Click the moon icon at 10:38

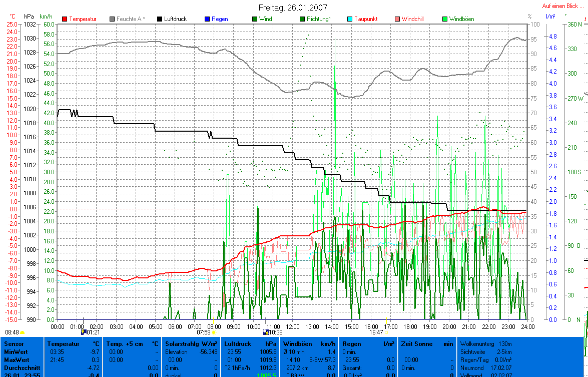[266, 332]
